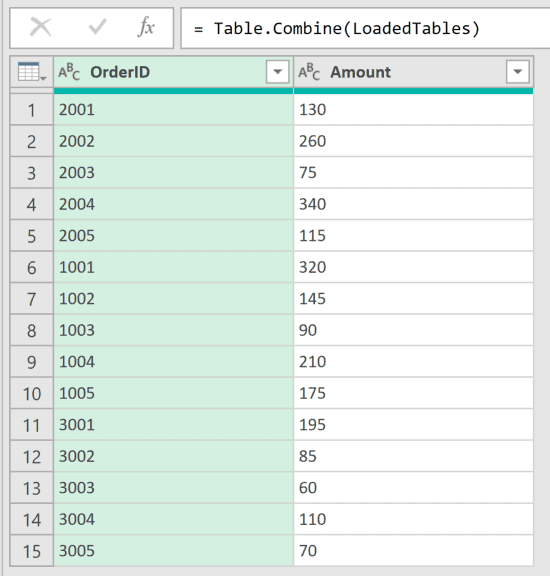550x576 pixels.
Task: Click Amount cell 70
Action: coord(413,551)
